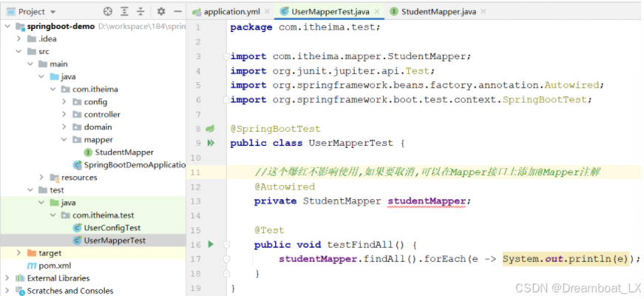
Task: Click the underlined studentMapper field
Action: coord(427,201)
